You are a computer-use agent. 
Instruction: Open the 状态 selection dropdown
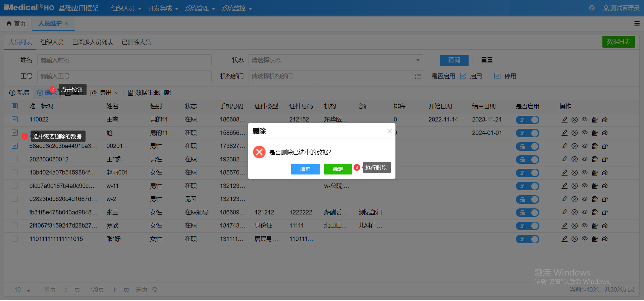tap(336, 60)
